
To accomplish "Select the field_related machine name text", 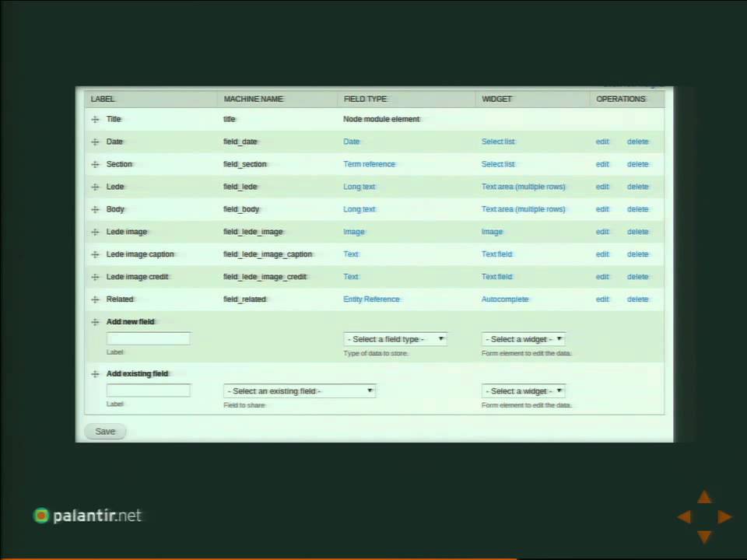I will coord(245,299).
